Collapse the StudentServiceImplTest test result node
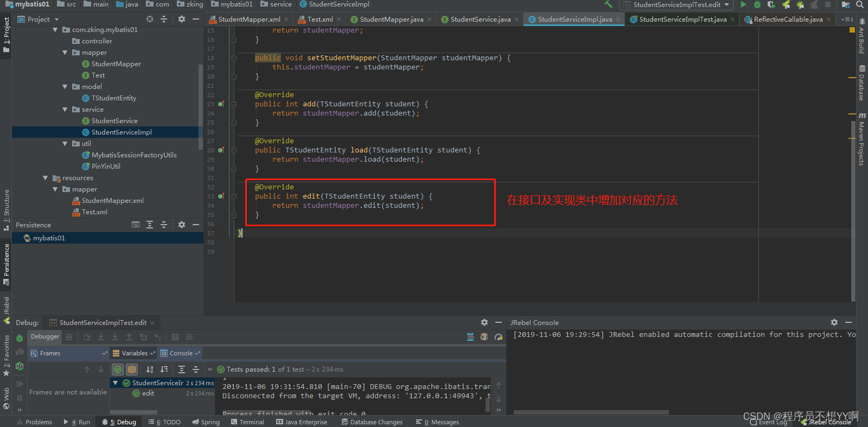This screenshot has width=868, height=427. (116, 383)
